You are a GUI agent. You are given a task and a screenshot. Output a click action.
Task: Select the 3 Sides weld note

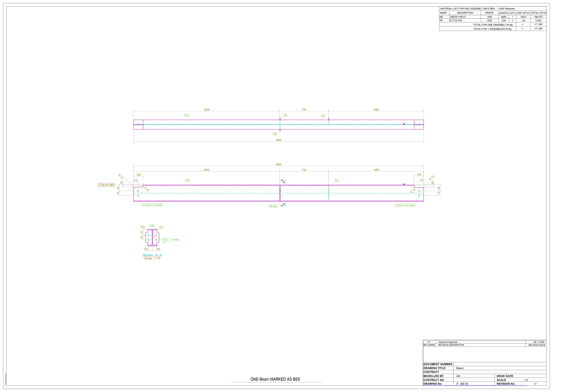[x=175, y=240]
